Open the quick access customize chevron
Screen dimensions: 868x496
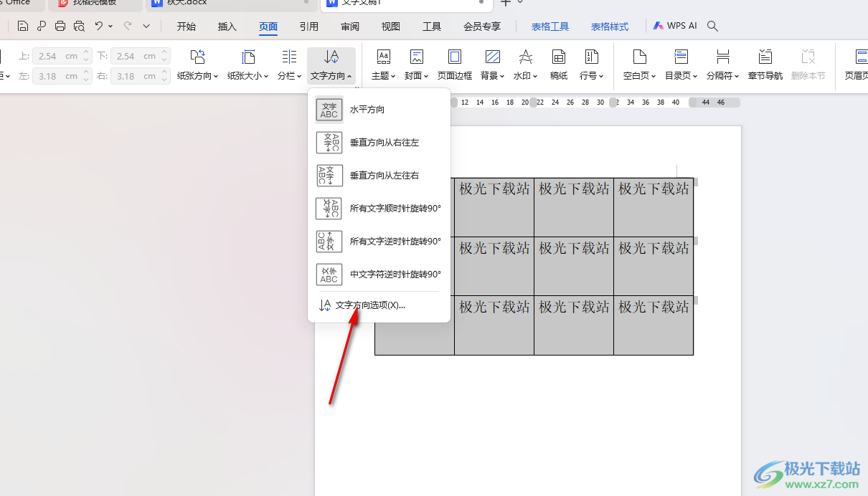point(146,27)
